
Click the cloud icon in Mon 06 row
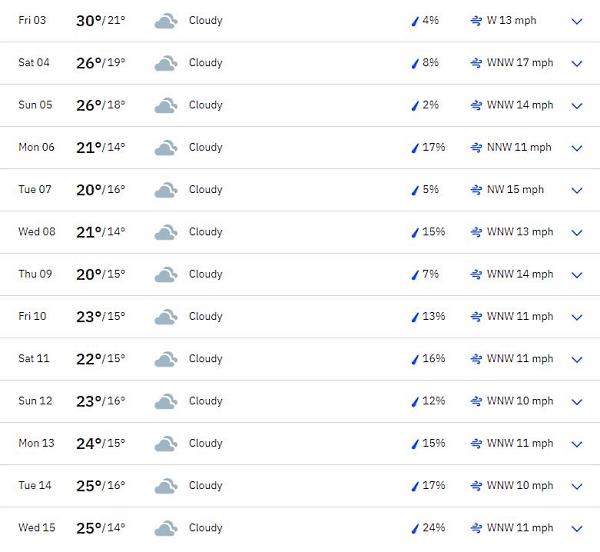click(166, 148)
